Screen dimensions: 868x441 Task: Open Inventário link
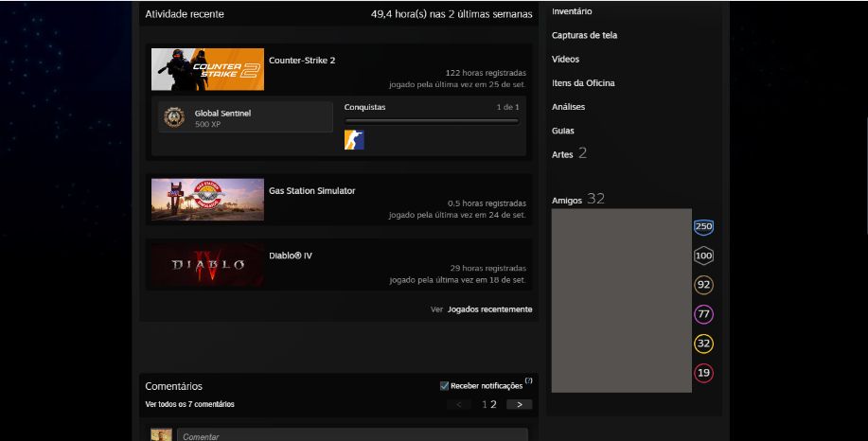pos(572,11)
